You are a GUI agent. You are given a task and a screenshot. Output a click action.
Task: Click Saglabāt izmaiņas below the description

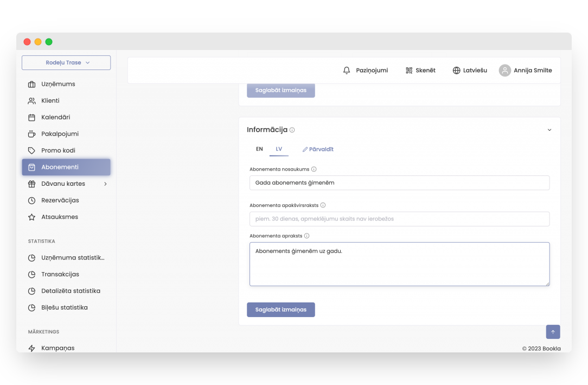281,310
